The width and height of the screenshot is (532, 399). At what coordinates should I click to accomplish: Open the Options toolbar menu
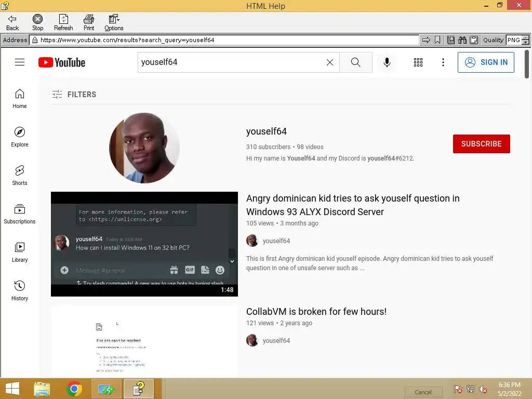114,23
